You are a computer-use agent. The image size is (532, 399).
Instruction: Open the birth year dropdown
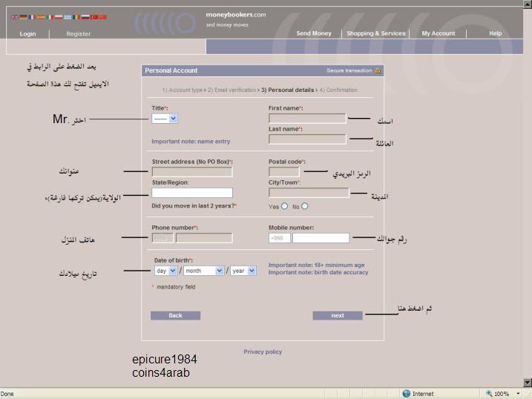click(243, 271)
